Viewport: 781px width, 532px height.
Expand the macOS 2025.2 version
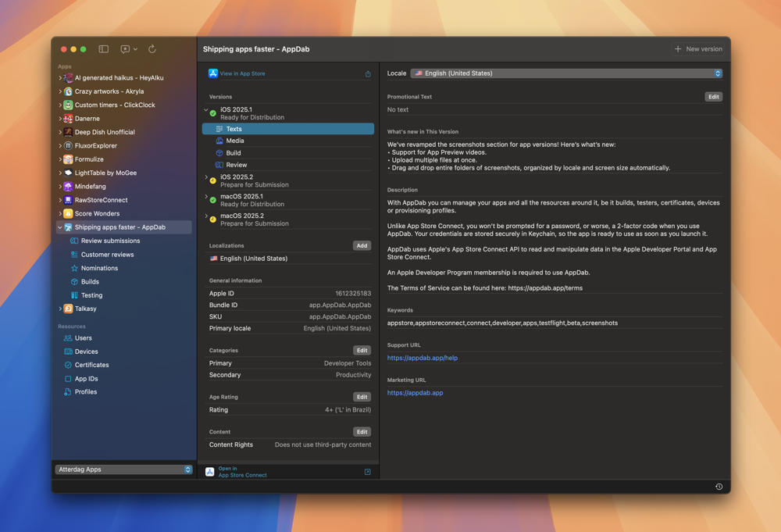(206, 216)
